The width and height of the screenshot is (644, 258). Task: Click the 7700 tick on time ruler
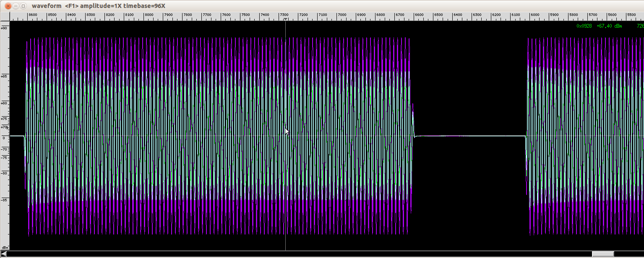(x=206, y=15)
